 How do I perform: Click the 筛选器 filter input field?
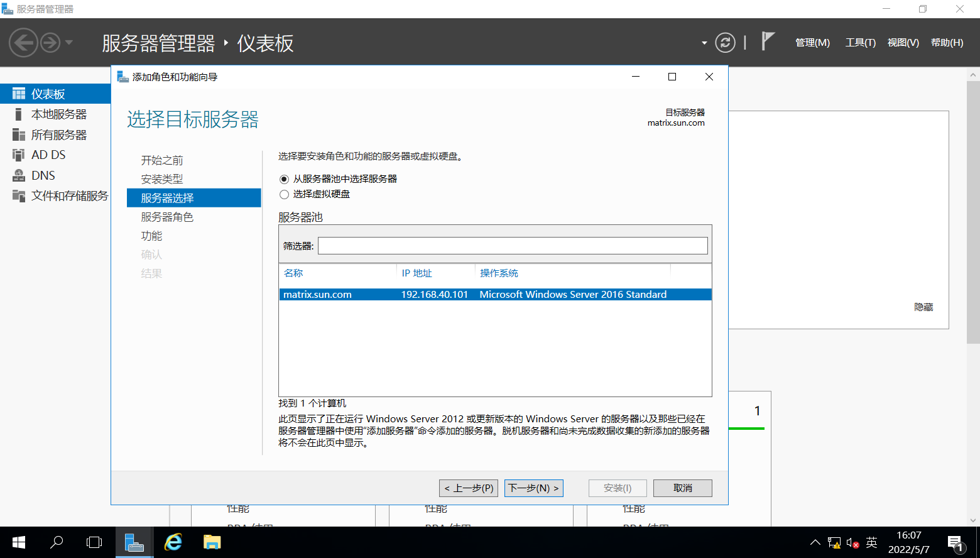(513, 246)
